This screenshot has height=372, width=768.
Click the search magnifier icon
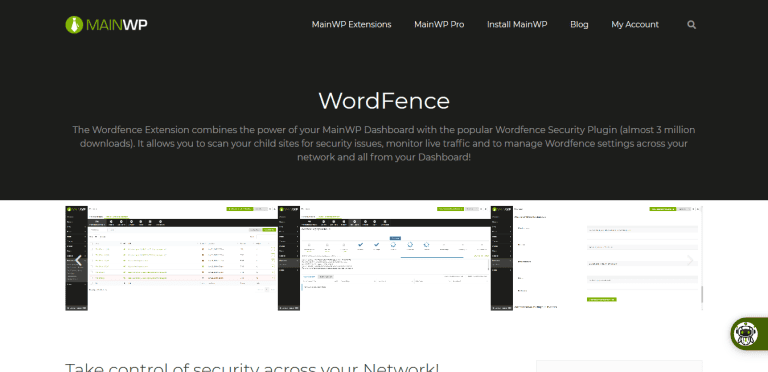(x=691, y=24)
